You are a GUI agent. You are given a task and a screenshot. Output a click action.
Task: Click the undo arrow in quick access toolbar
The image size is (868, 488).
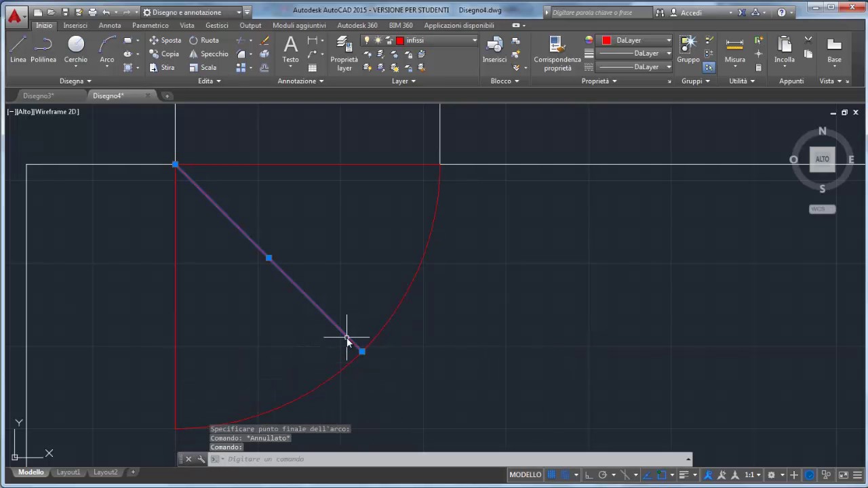pyautogui.click(x=106, y=12)
